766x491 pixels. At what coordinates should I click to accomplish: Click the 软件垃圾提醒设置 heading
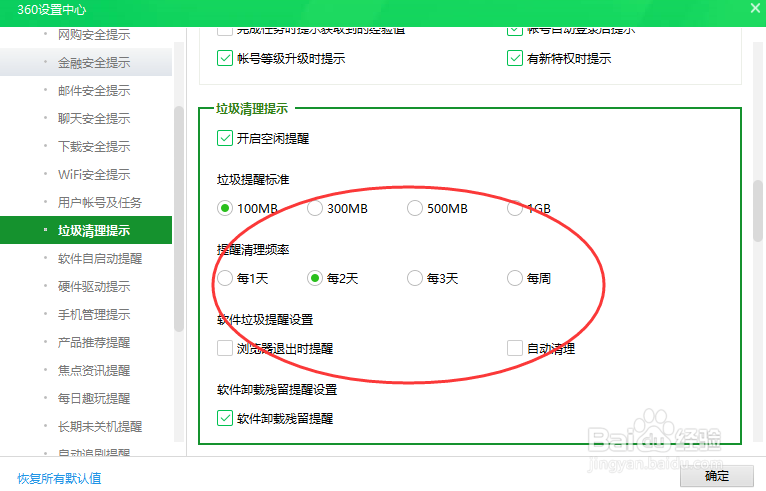pyautogui.click(x=265, y=320)
